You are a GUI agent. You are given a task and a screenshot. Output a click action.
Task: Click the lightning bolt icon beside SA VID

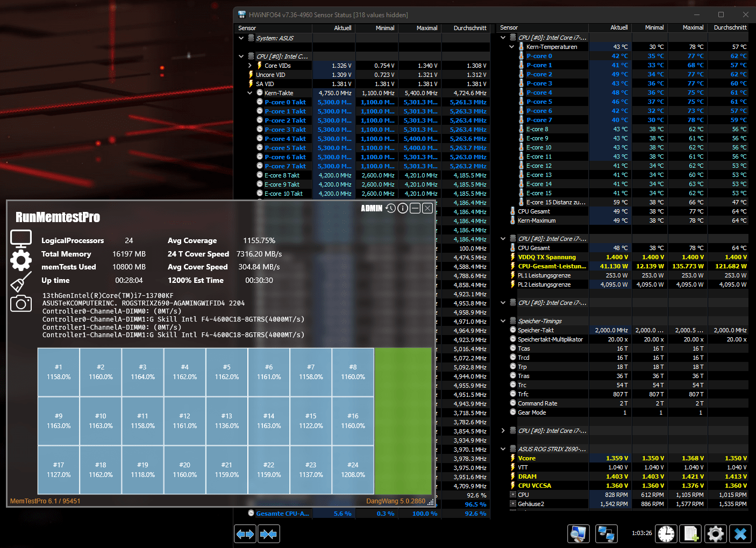251,84
